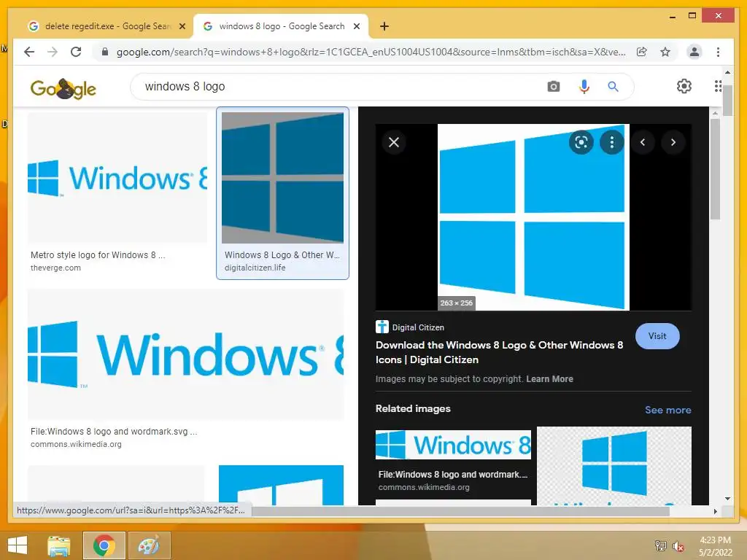Open Paint from the taskbar

149,545
